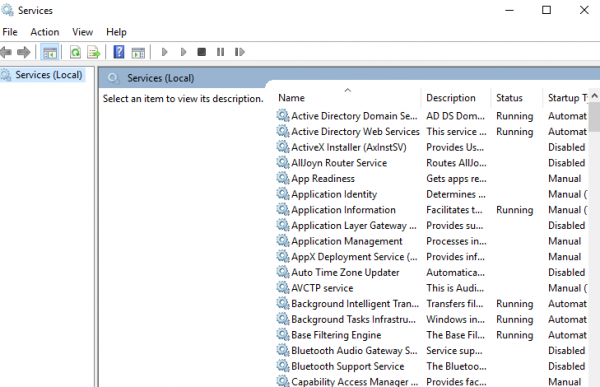Open the Help menu
Viewport: 600px width, 387px height.
point(116,32)
